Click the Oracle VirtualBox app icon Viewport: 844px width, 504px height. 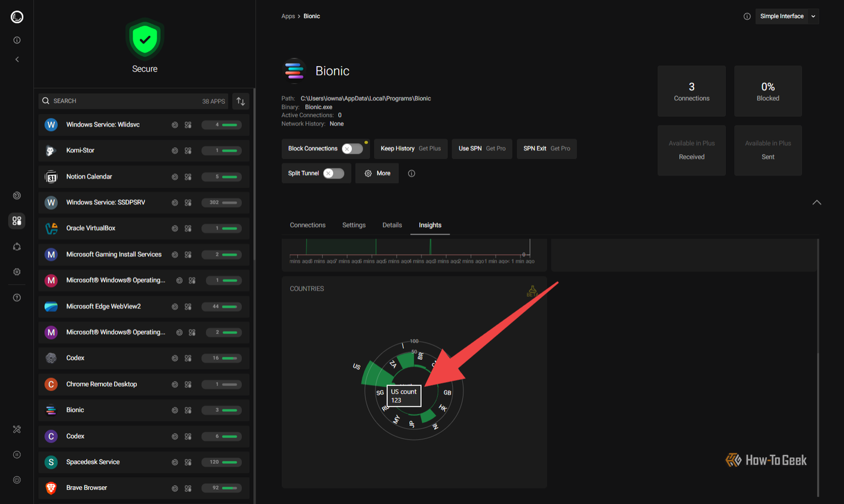click(x=51, y=228)
